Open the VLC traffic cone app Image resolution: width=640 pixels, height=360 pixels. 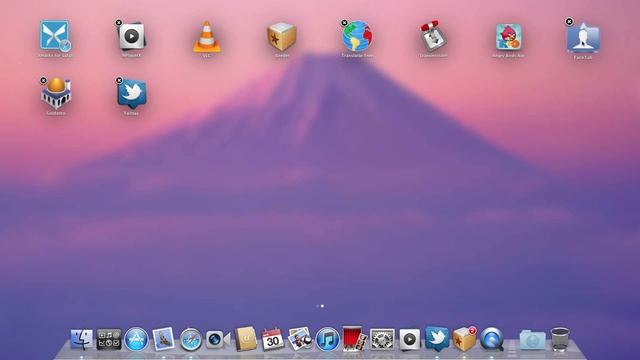pyautogui.click(x=207, y=37)
